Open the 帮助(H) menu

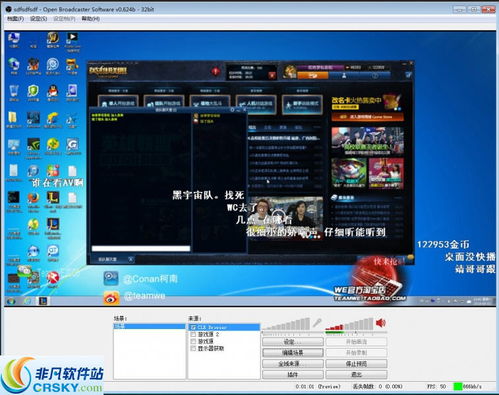click(x=91, y=19)
